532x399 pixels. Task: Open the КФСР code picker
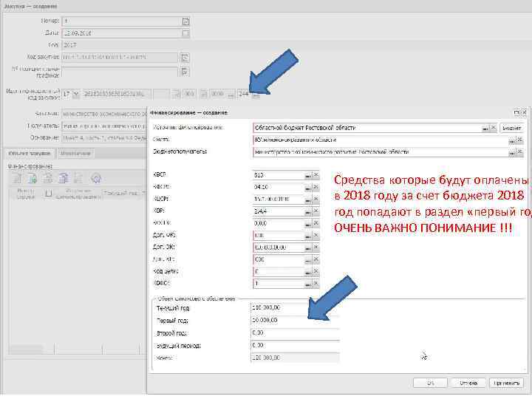point(307,188)
